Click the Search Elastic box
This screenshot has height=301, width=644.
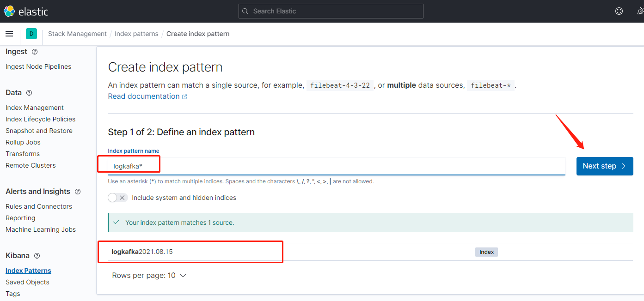point(331,11)
